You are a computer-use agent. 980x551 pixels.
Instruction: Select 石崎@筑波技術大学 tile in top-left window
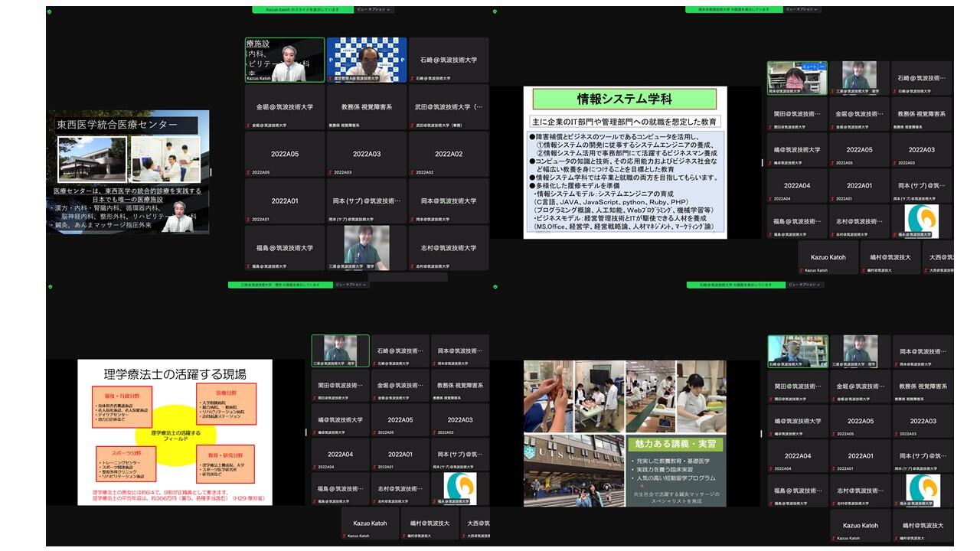(449, 60)
